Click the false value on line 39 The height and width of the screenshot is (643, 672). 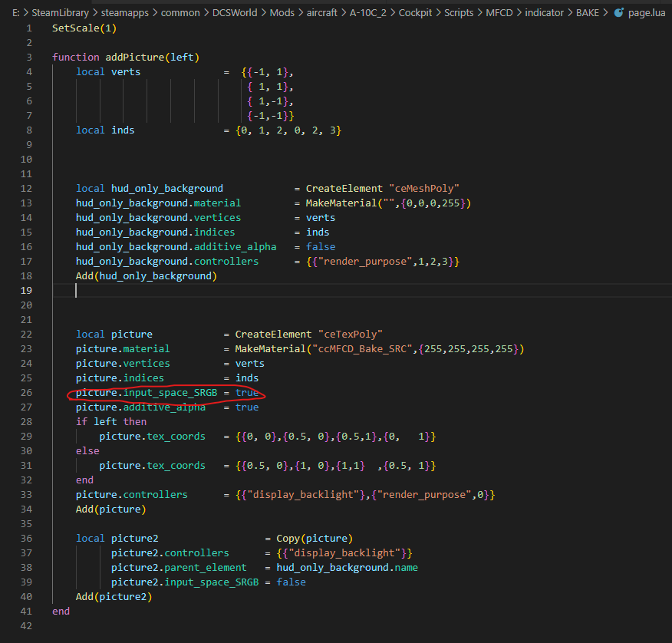(291, 582)
